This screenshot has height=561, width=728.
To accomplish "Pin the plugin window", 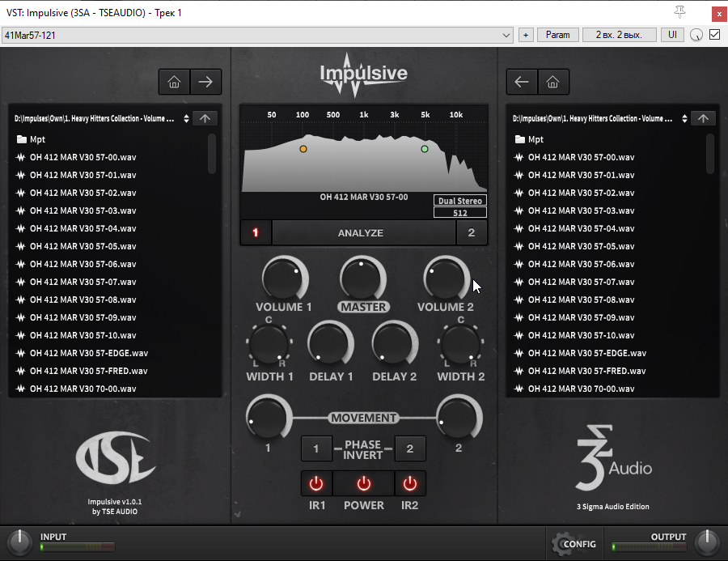I will (x=679, y=12).
